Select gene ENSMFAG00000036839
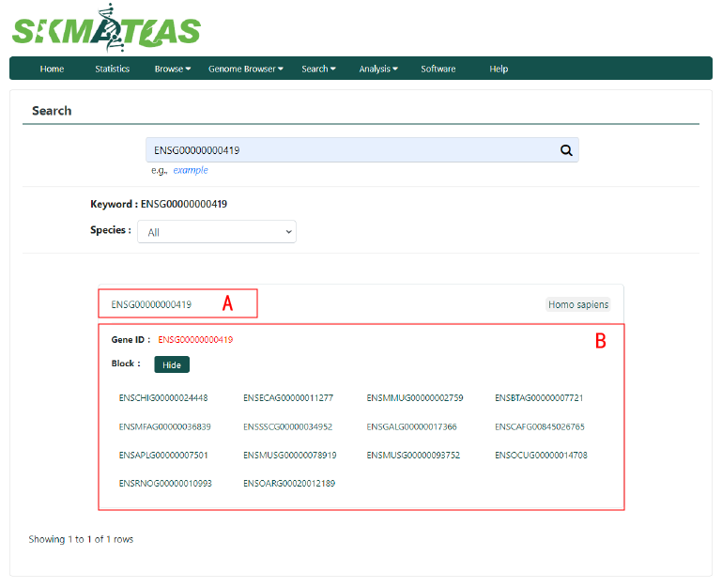Viewport: 722px width, 588px height. 165,426
